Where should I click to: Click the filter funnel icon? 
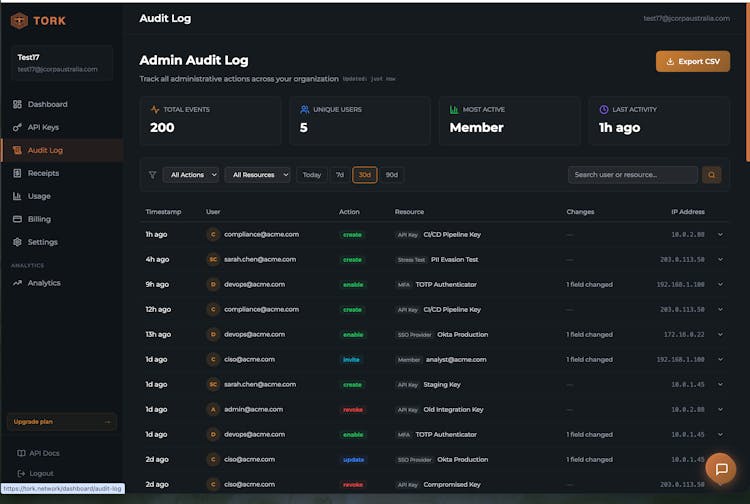pos(153,175)
